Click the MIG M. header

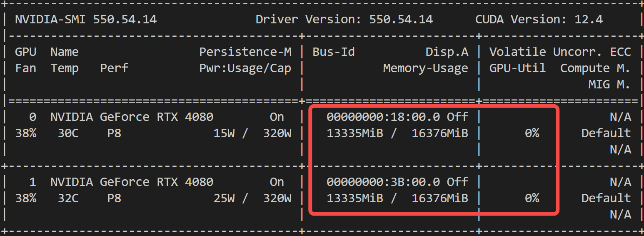pyautogui.click(x=609, y=85)
